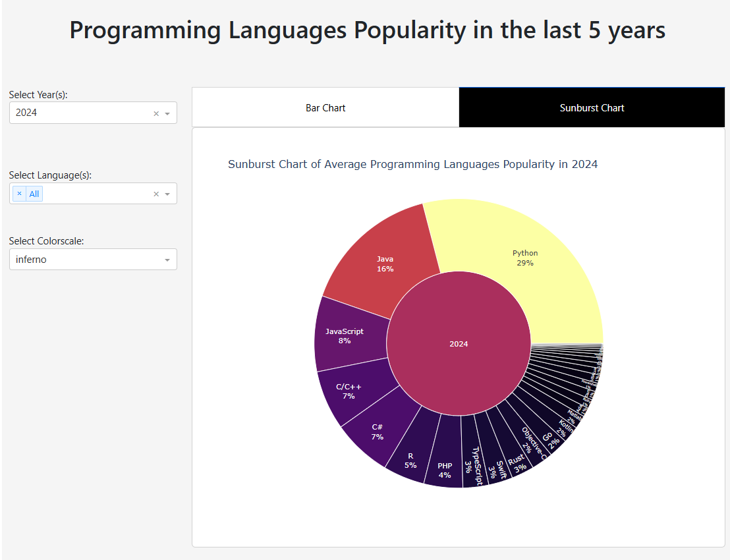This screenshot has width=730, height=560.
Task: Click the R 5% slice
Action: click(x=410, y=461)
